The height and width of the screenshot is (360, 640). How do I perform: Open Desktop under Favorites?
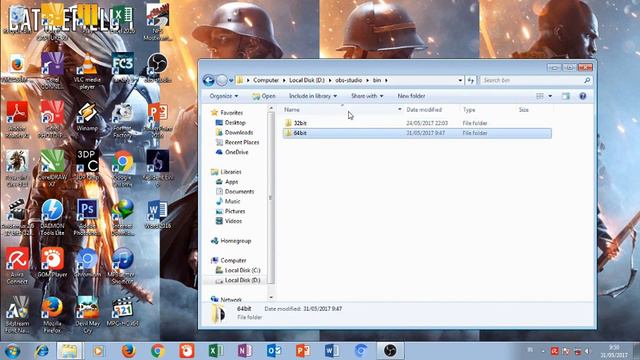pyautogui.click(x=235, y=122)
